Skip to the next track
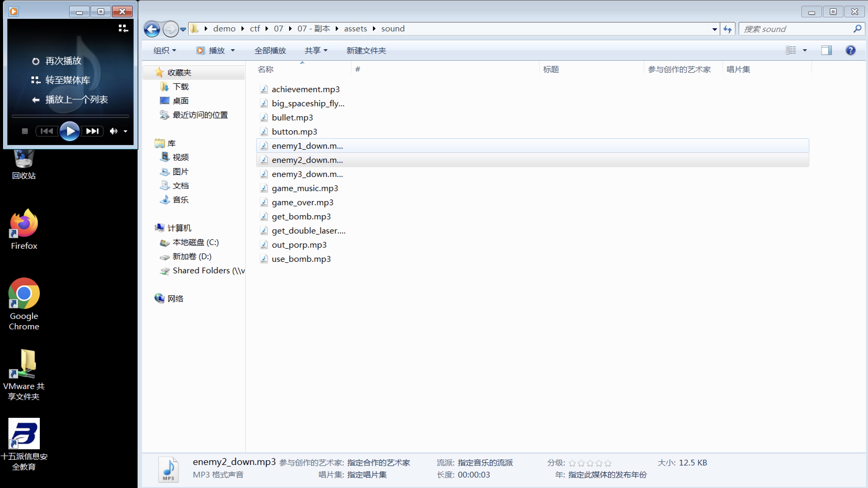Viewport: 868px width, 488px height. coord(92,131)
